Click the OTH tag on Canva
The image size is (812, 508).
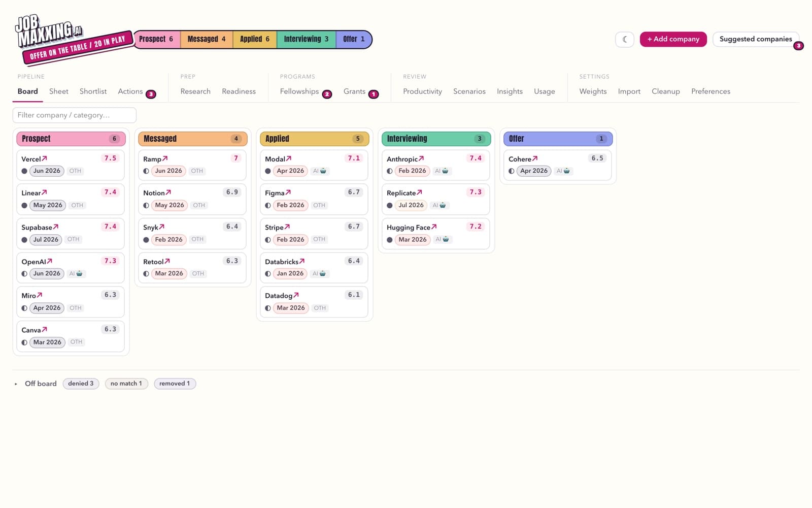point(76,342)
